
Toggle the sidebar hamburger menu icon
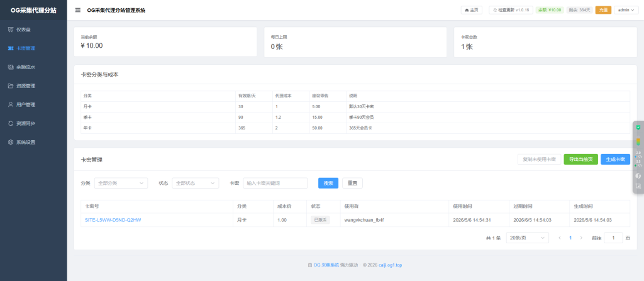click(77, 10)
